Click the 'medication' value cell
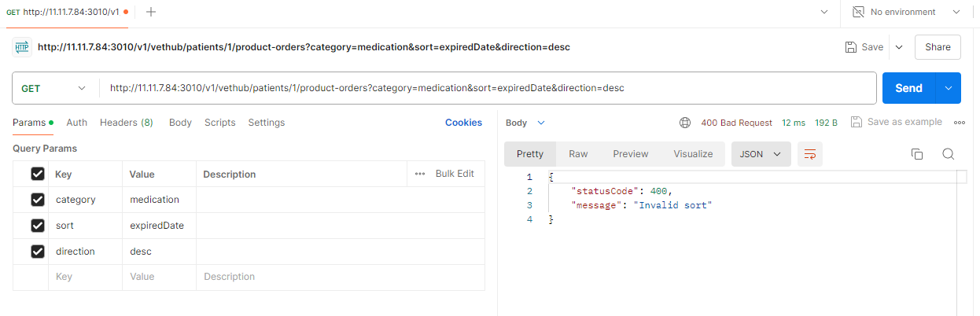The image size is (980, 316). pyautogui.click(x=159, y=200)
